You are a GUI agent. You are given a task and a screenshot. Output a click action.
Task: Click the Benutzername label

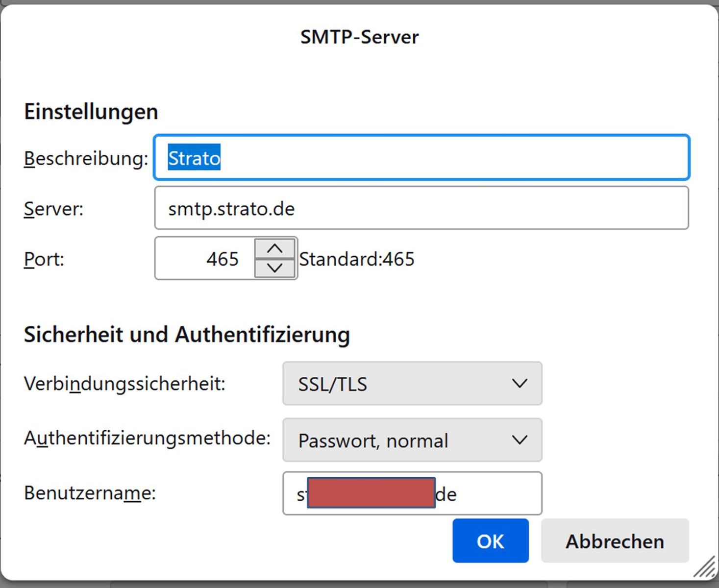pos(90,492)
